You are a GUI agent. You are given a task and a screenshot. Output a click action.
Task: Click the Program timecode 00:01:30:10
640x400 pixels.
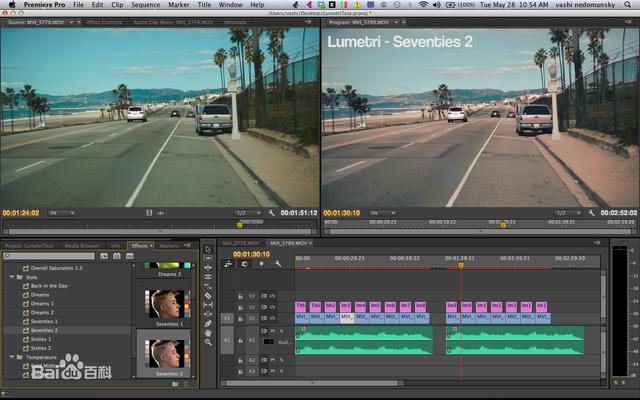pyautogui.click(x=342, y=213)
